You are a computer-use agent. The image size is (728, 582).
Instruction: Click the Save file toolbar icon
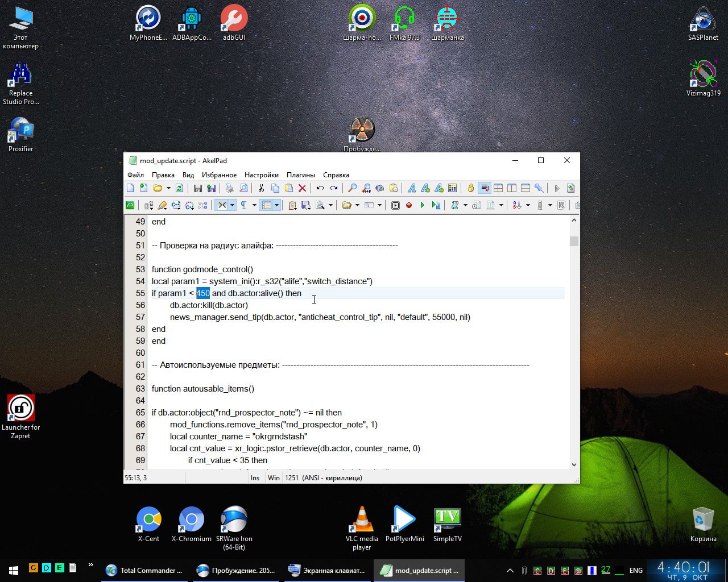click(198, 188)
